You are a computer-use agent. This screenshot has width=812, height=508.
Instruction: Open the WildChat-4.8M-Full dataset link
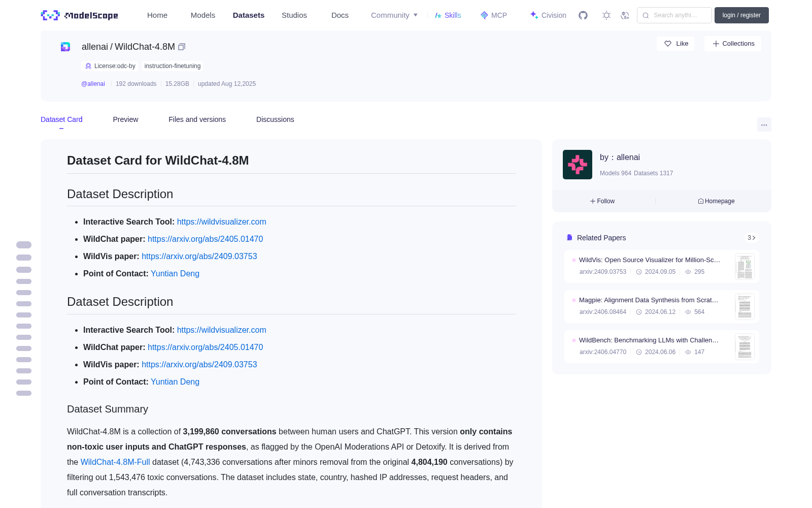[115, 462]
